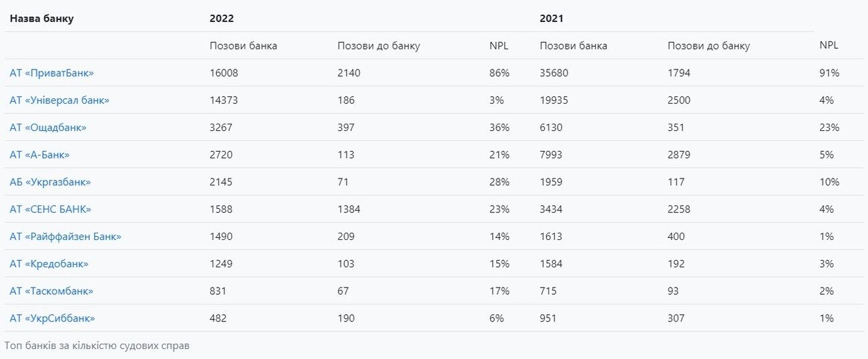The width and height of the screenshot is (868, 359).
Task: Open the АТ «ПриватБанк» link
Action: click(51, 73)
